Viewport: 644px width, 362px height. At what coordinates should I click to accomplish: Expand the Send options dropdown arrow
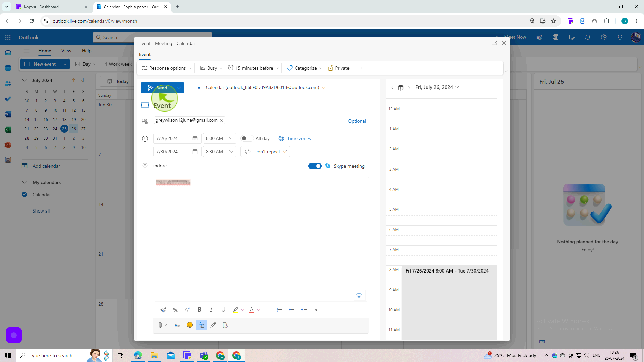pyautogui.click(x=179, y=88)
